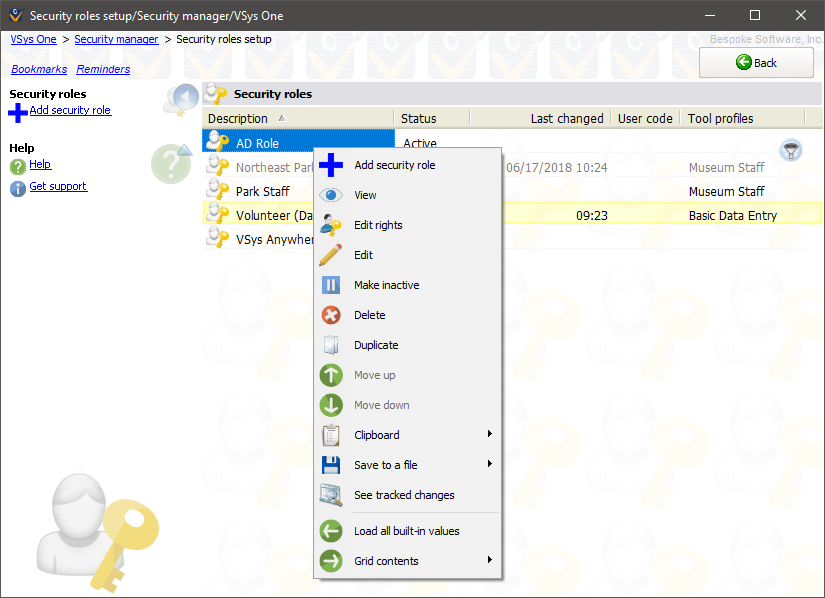Expand the Clipboard submenu arrow
Viewport: 825px width, 598px height.
[490, 435]
